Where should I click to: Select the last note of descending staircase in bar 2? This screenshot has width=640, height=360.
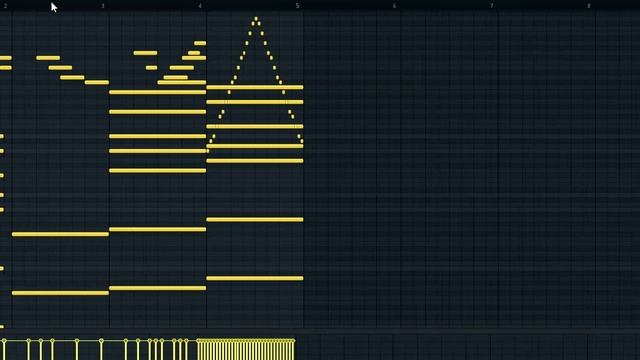[97, 82]
